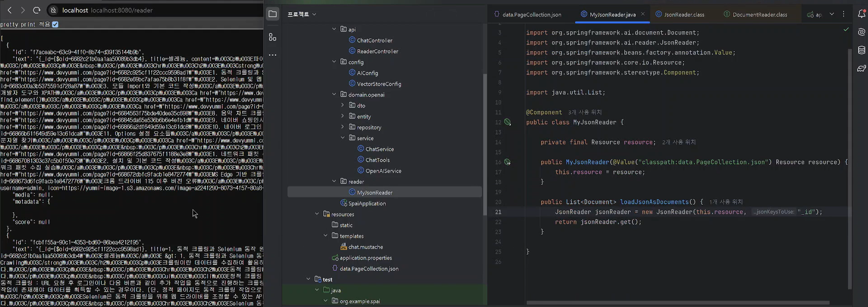Screen dimensions: 868x307
Task: Expand the entity package
Action: point(342,116)
